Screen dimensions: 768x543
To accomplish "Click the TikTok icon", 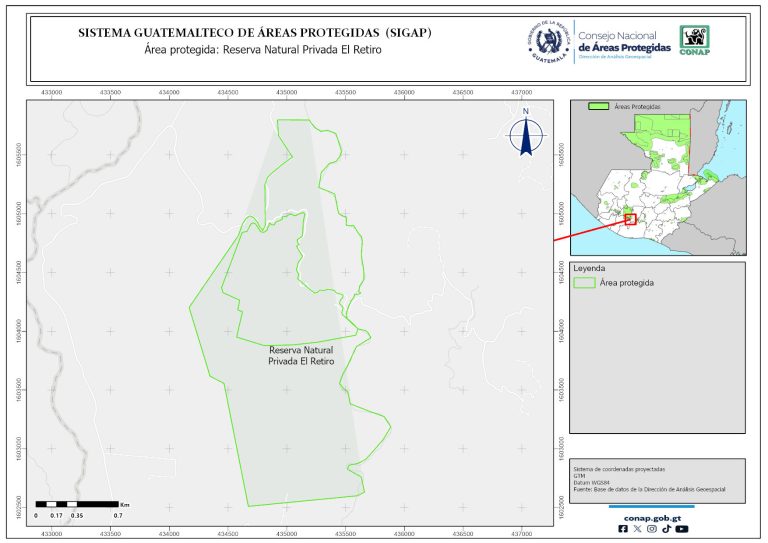I will coord(666,529).
